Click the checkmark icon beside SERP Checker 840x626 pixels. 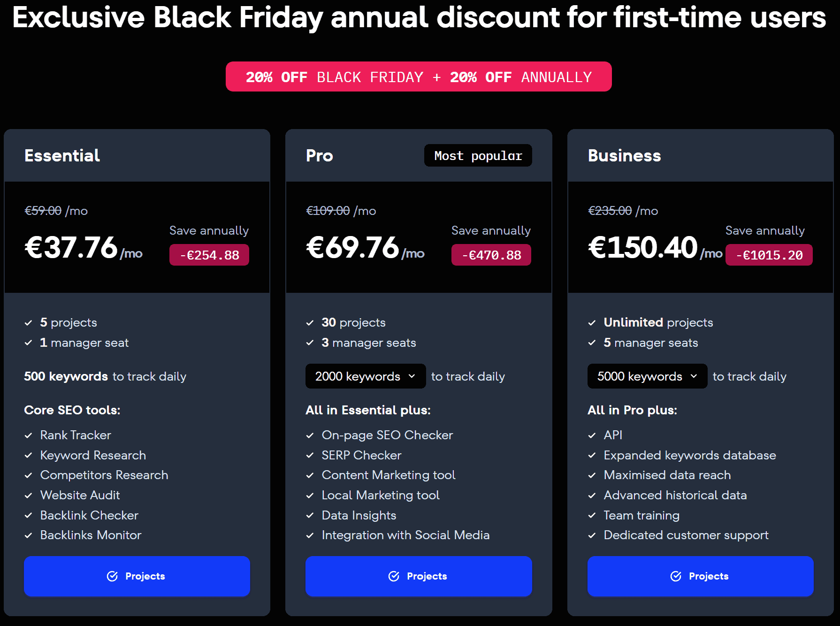click(310, 456)
